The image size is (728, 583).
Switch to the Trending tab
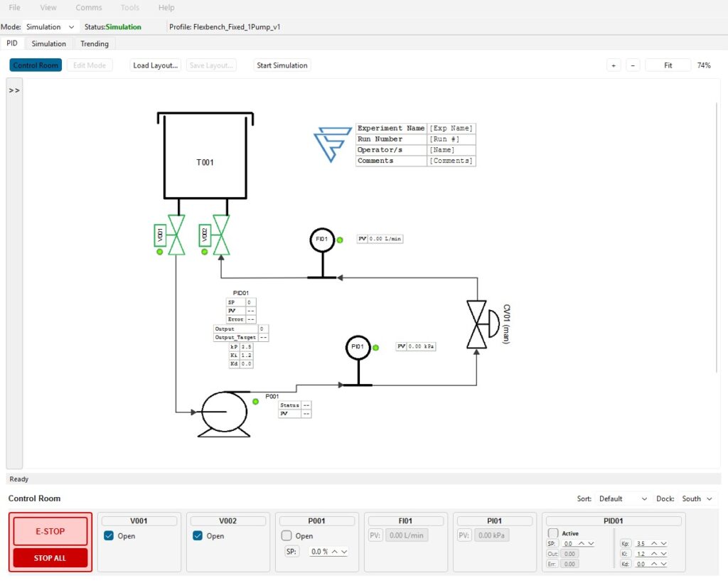pos(95,44)
